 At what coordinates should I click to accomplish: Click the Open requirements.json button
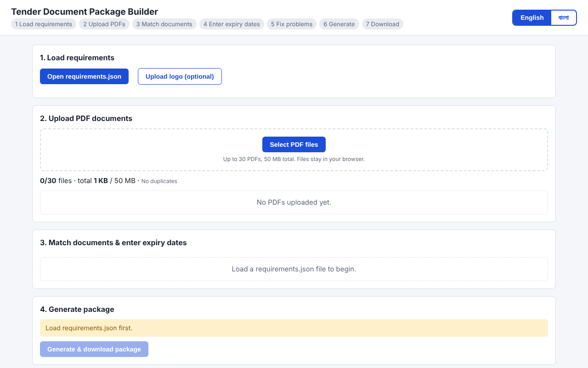pyautogui.click(x=84, y=76)
